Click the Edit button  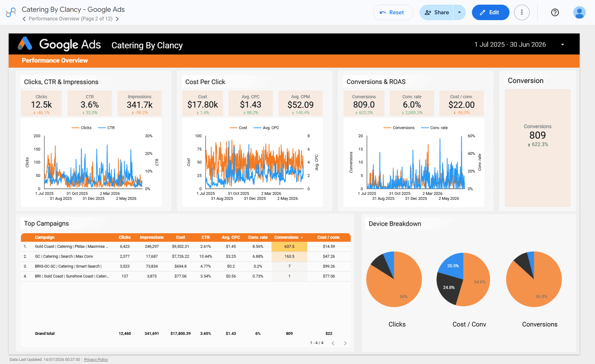point(490,12)
